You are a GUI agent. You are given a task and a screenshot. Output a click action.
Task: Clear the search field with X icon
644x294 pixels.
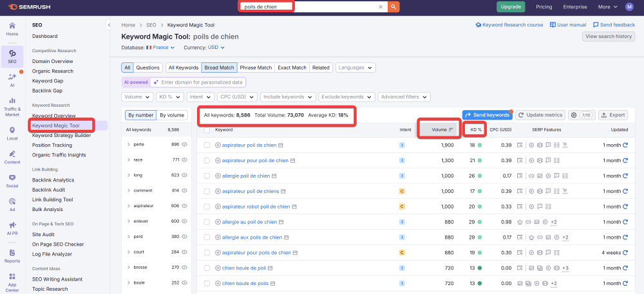click(x=381, y=7)
